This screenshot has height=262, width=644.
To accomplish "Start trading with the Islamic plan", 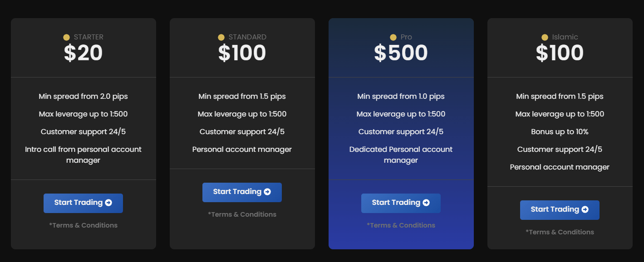I will [x=560, y=210].
